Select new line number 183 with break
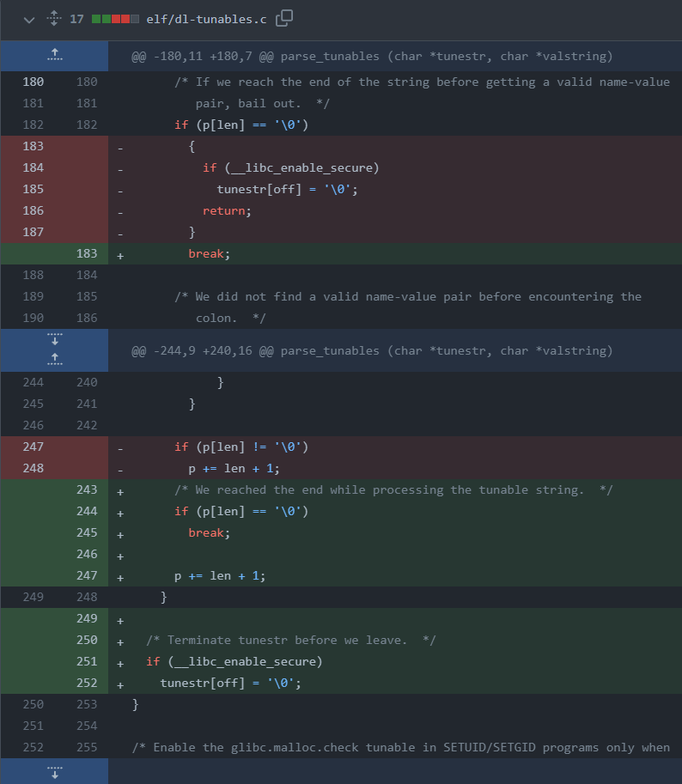This screenshot has width=682, height=784. tap(87, 254)
